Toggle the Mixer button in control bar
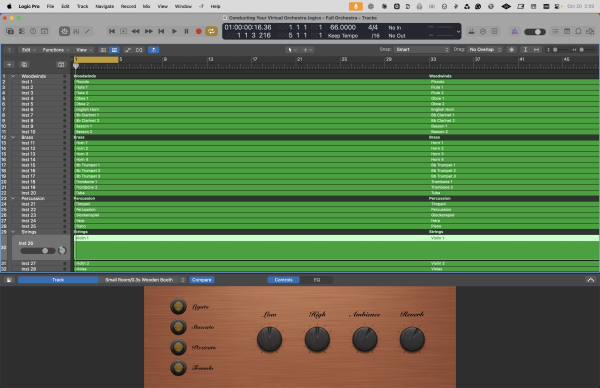600x388 pixels. click(76, 31)
